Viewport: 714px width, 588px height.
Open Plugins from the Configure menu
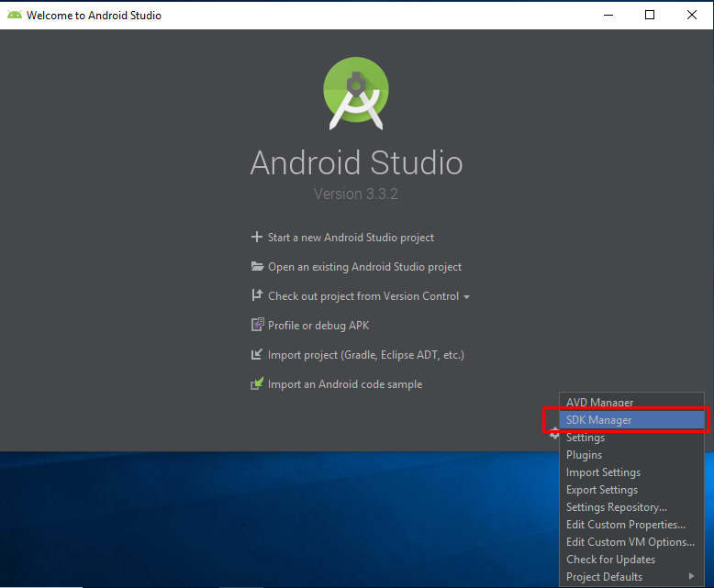click(631, 455)
